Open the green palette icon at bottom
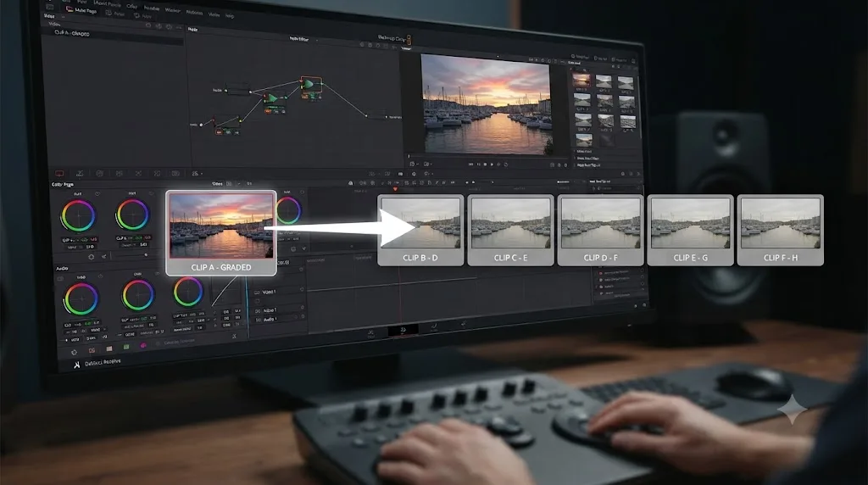This screenshot has height=485, width=868. pos(126,347)
